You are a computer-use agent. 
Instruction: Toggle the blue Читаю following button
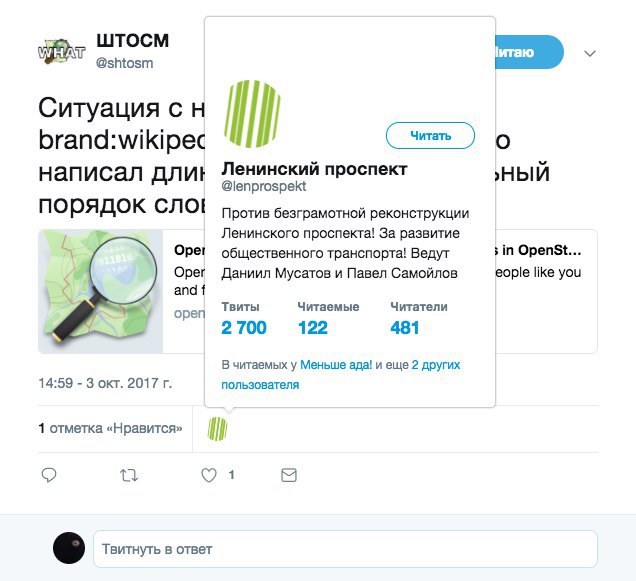tap(529, 52)
